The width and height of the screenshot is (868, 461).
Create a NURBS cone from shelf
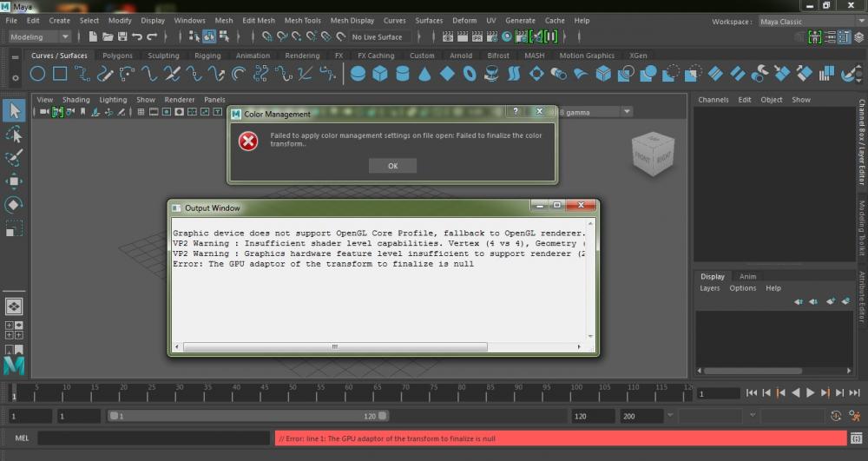click(424, 74)
